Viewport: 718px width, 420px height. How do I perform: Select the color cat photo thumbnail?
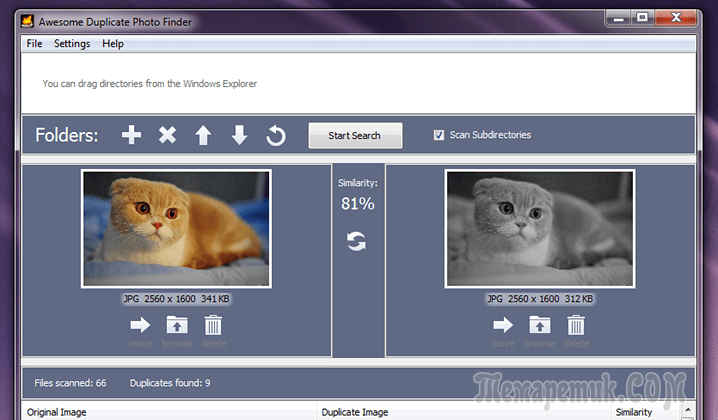[x=176, y=229]
